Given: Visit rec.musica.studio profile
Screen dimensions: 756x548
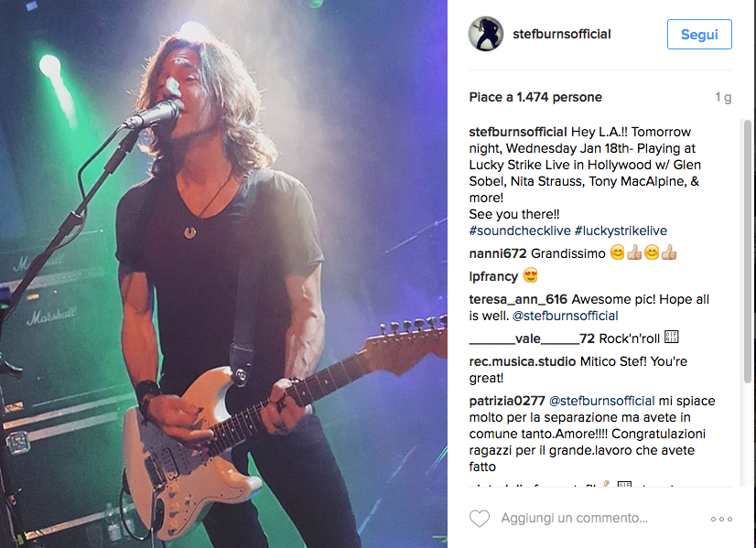Looking at the screenshot, I should coord(523,361).
